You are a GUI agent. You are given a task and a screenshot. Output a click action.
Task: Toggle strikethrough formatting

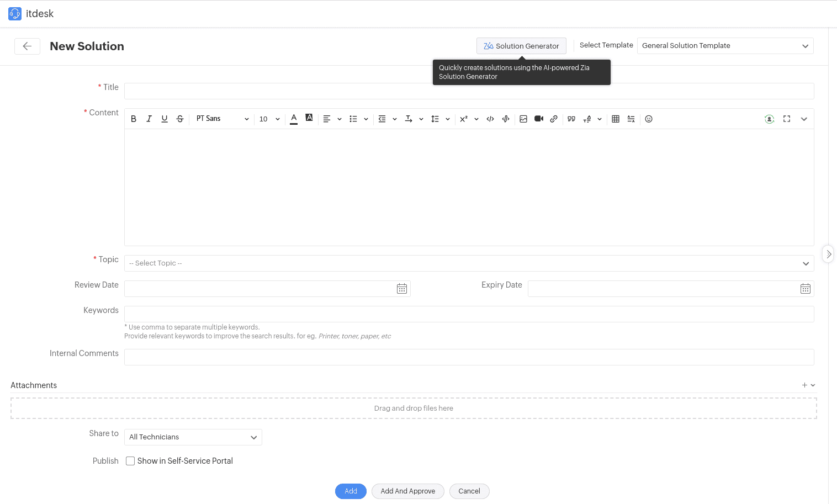[x=179, y=118]
